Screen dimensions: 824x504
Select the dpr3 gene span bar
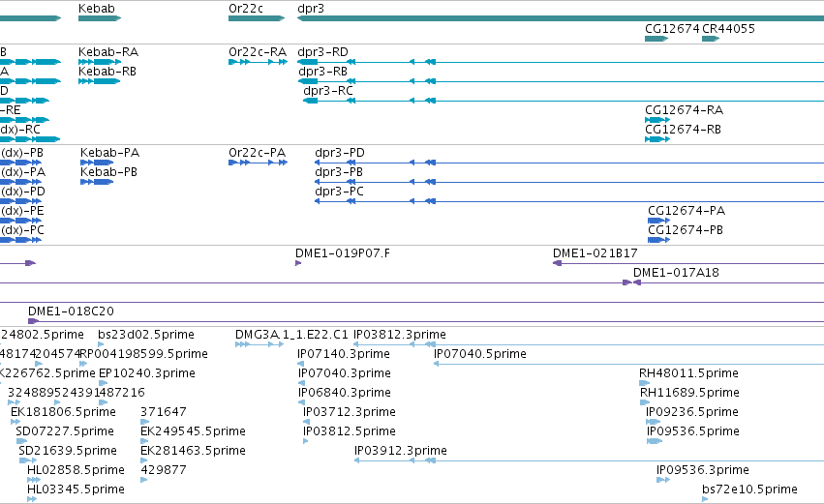pos(561,18)
